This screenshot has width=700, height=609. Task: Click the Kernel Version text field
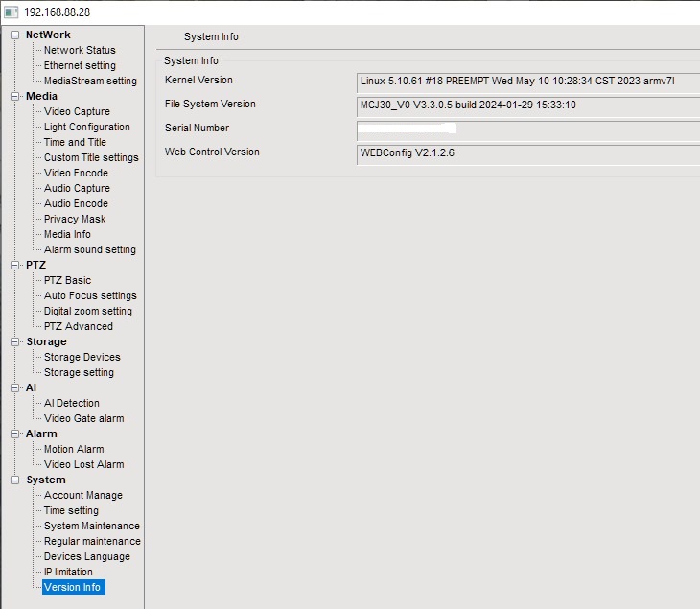click(527, 81)
